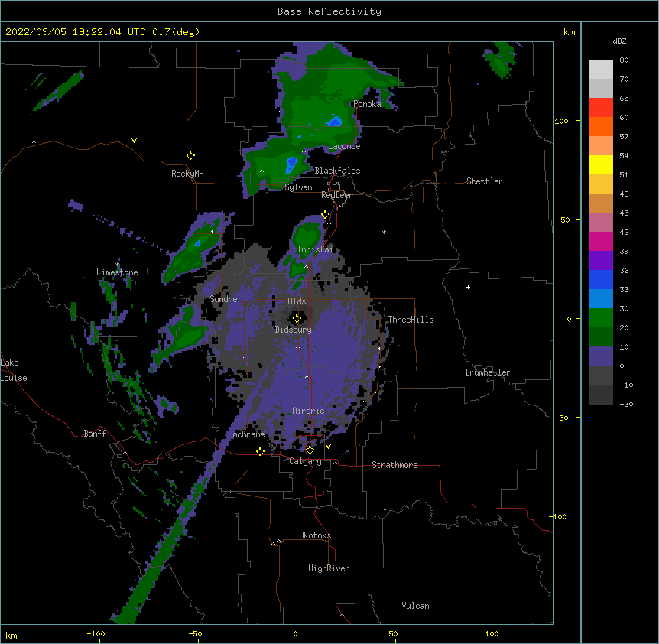Click the Lacombe city label

pos(344,146)
